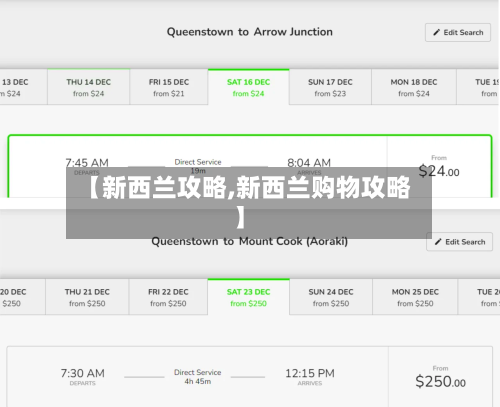Screen dimensions: 500x407
Task: Select the SUN 17 DEC date tab
Action: (330, 87)
